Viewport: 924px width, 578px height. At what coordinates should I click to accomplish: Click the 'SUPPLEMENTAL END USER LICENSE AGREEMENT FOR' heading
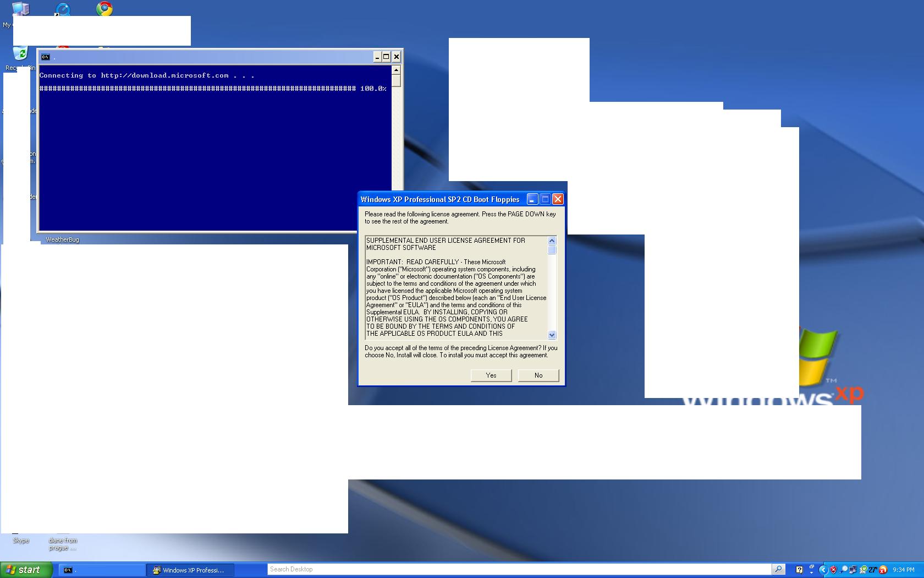pos(446,241)
